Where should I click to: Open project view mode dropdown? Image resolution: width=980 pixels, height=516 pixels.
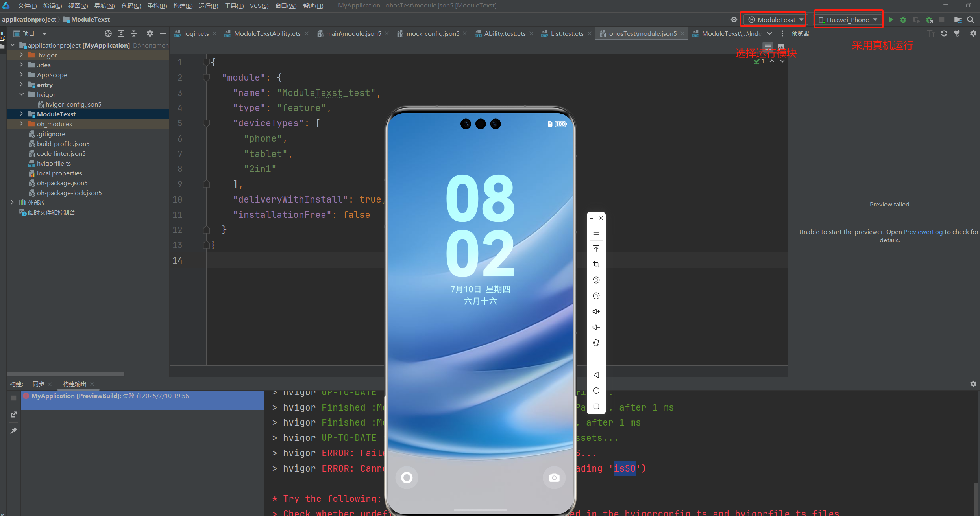point(44,34)
